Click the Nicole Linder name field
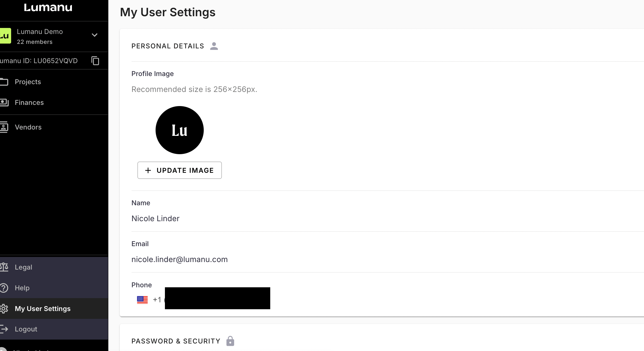The width and height of the screenshot is (644, 351). point(155,218)
